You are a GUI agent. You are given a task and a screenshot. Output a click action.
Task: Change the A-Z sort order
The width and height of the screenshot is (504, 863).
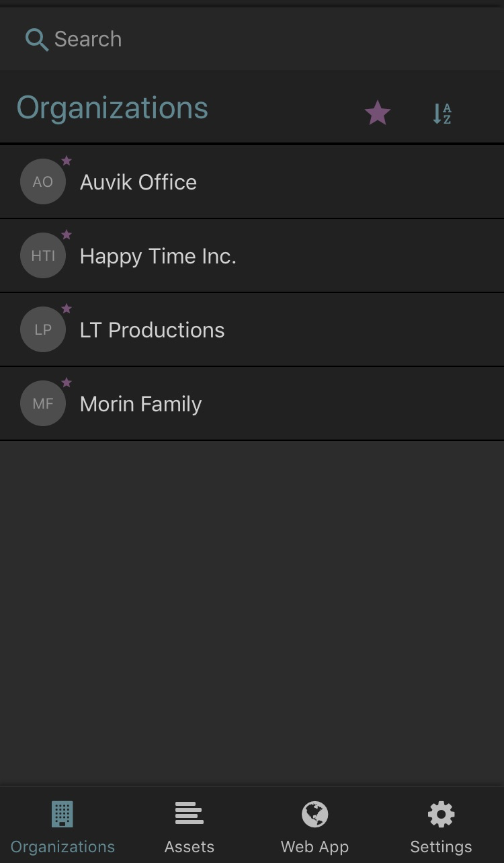pos(442,113)
